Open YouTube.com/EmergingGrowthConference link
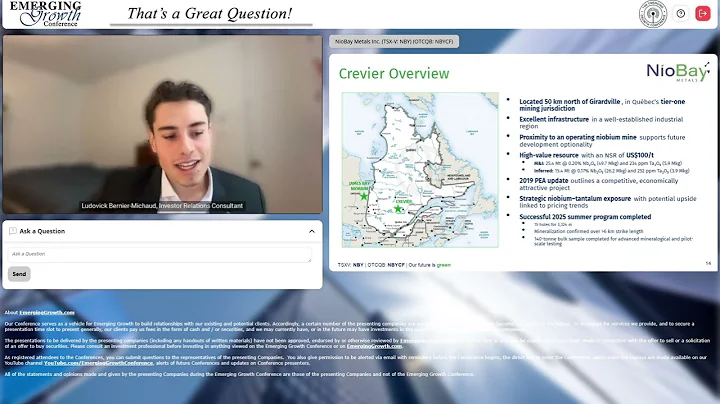Viewport: 720px width, 404px height. click(98, 363)
